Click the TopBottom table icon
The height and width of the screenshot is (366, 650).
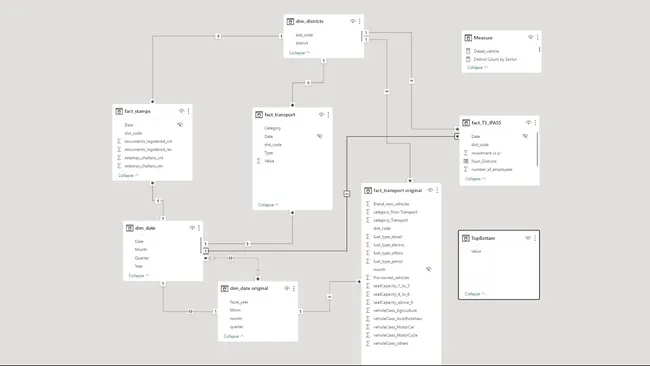click(x=466, y=238)
